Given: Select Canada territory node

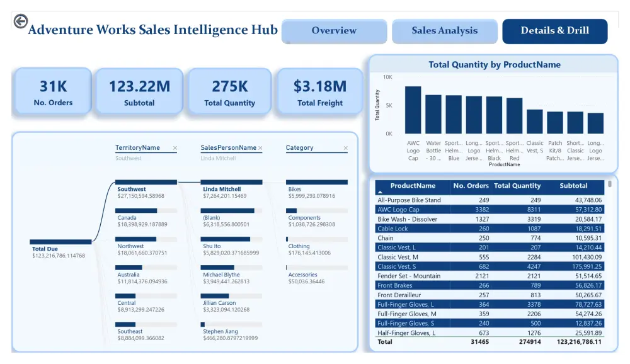Looking at the screenshot, I should pos(146,218).
